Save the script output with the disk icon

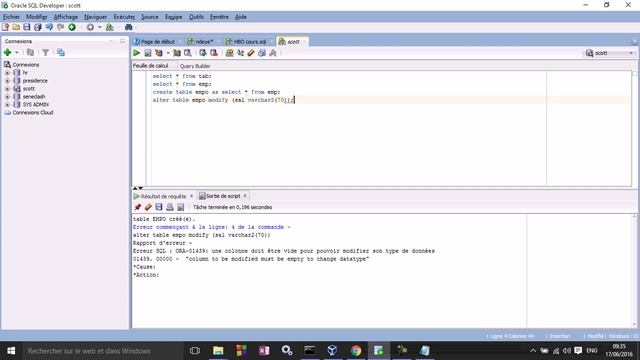[x=159, y=207]
